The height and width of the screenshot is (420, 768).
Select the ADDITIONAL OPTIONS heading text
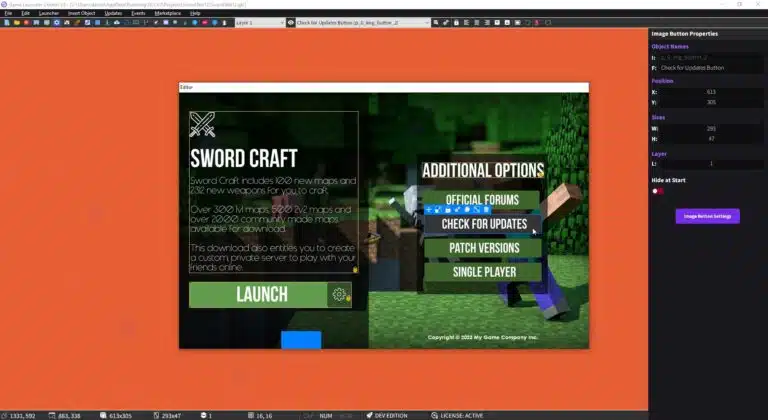483,171
